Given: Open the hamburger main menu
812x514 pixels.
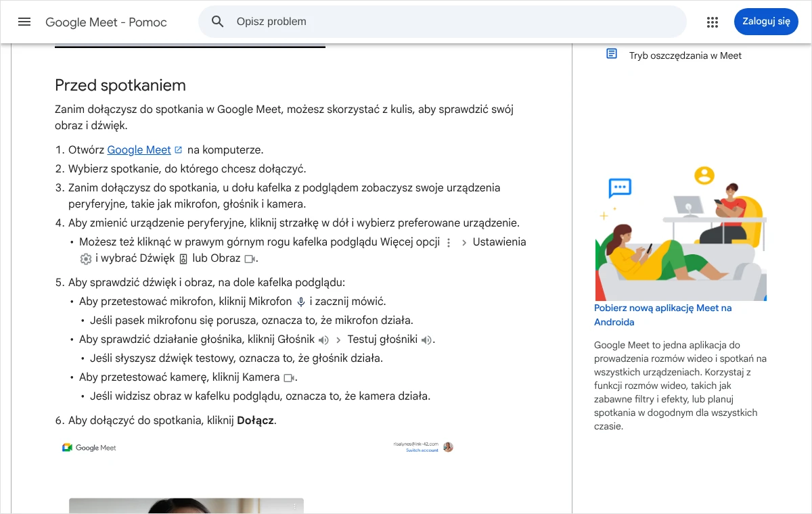Looking at the screenshot, I should coord(24,22).
